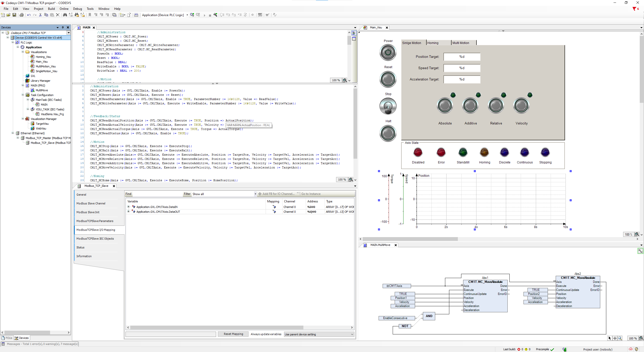Open the Debug menu

click(x=77, y=9)
